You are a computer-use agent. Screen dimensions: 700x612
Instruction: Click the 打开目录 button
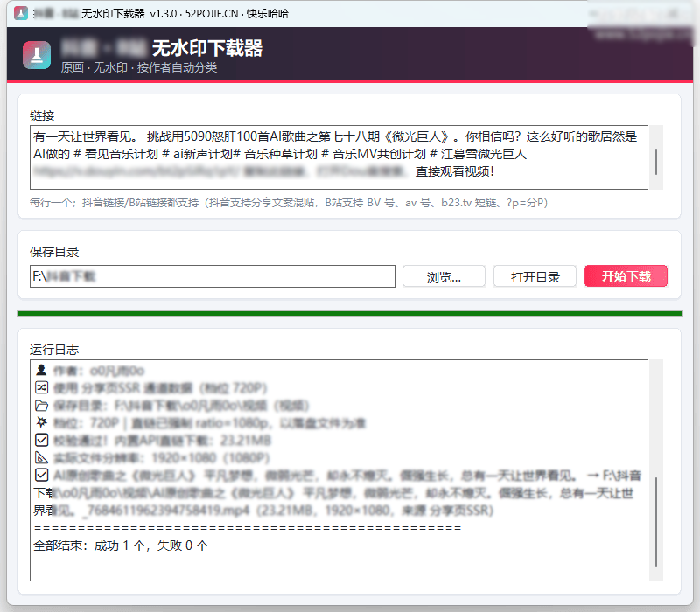[x=535, y=276]
